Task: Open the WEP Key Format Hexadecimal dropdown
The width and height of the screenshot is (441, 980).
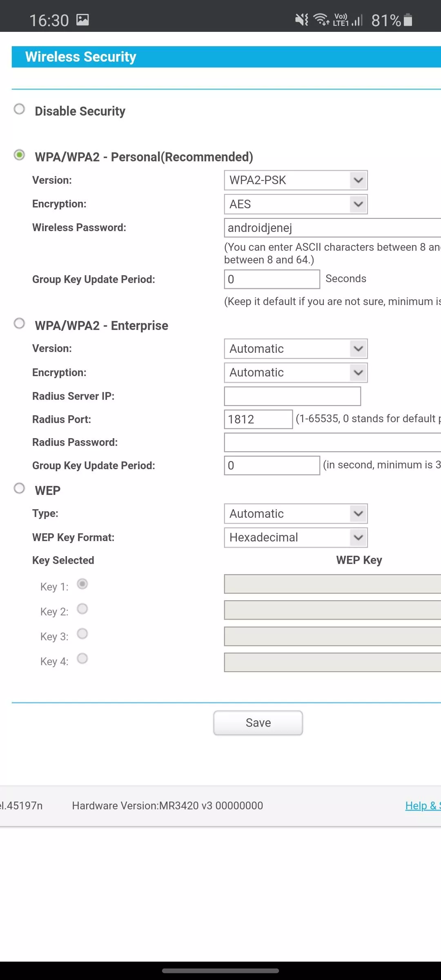Action: coord(296,537)
